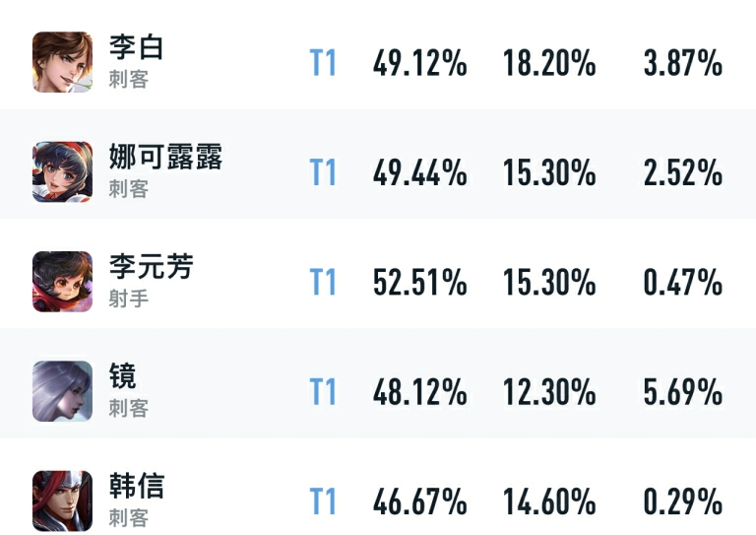Select the 娜可露露 hero name

[165, 157]
